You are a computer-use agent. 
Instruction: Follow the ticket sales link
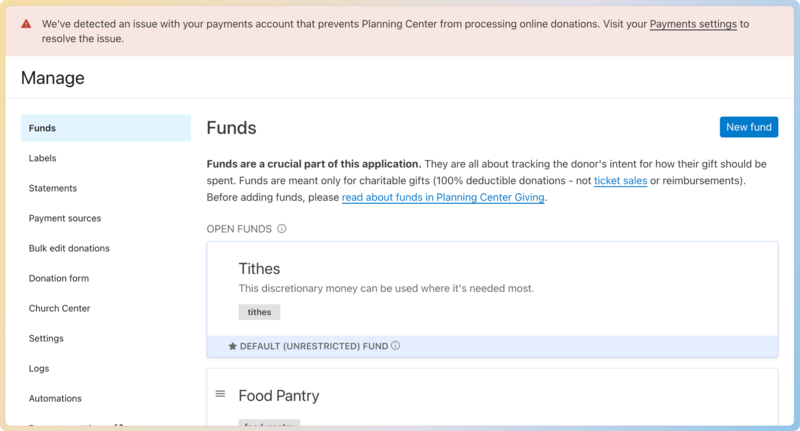620,181
